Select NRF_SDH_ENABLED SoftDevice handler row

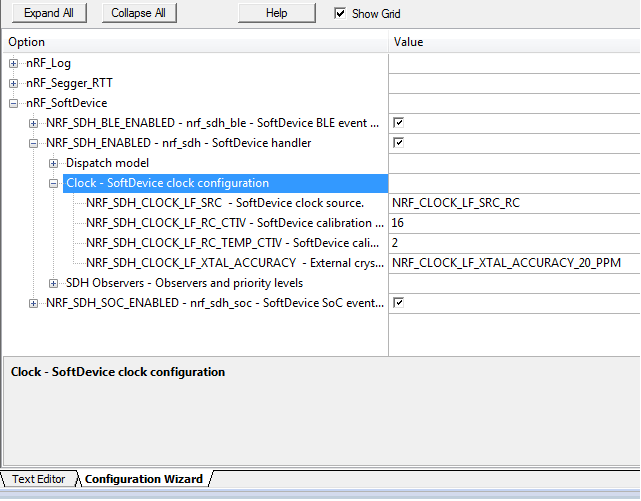coord(179,143)
